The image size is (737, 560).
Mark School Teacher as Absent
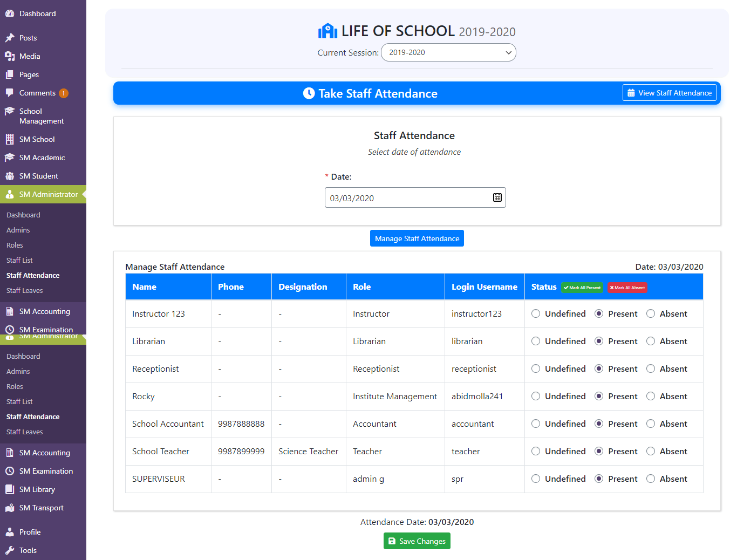click(x=651, y=451)
